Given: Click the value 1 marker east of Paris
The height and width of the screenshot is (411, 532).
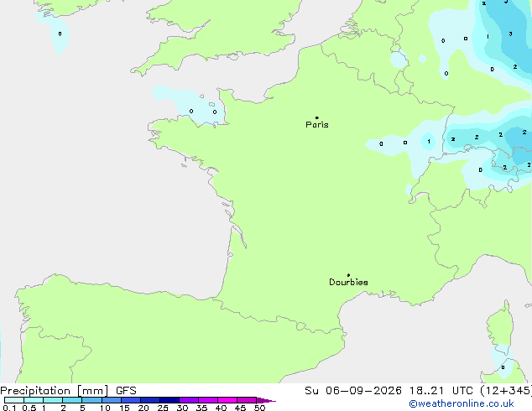Looking at the screenshot, I should [x=429, y=142].
